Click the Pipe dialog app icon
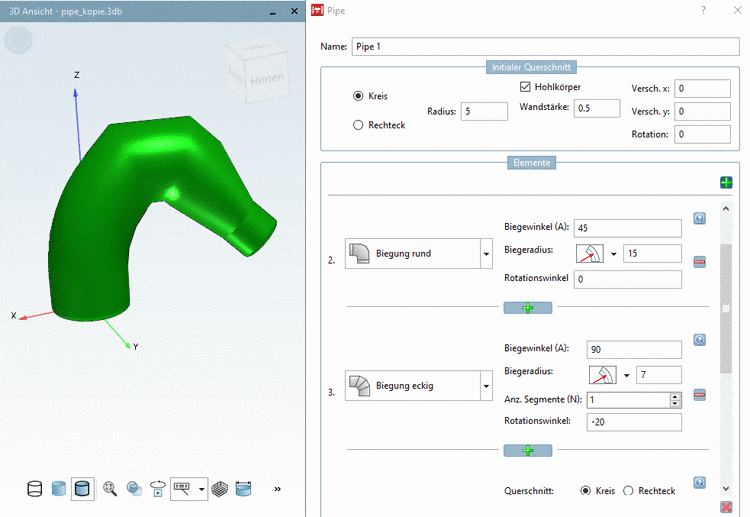The width and height of the screenshot is (750, 517). pos(317,10)
